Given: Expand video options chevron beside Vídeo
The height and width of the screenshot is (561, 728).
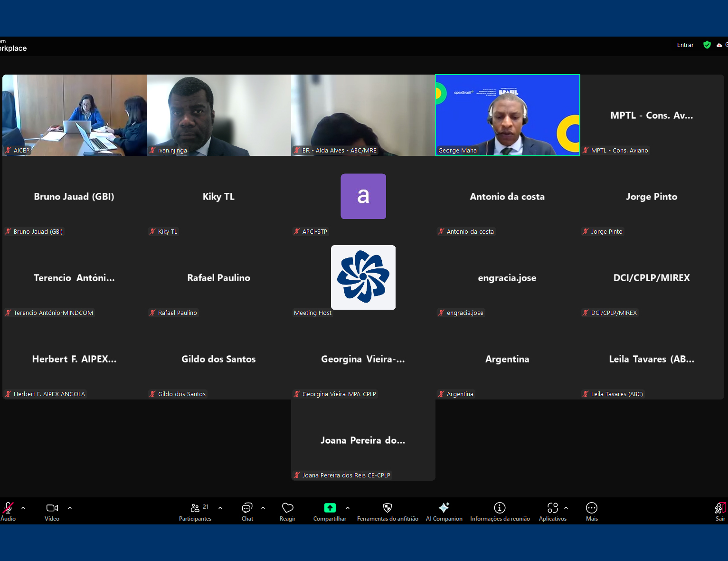Looking at the screenshot, I should (70, 508).
